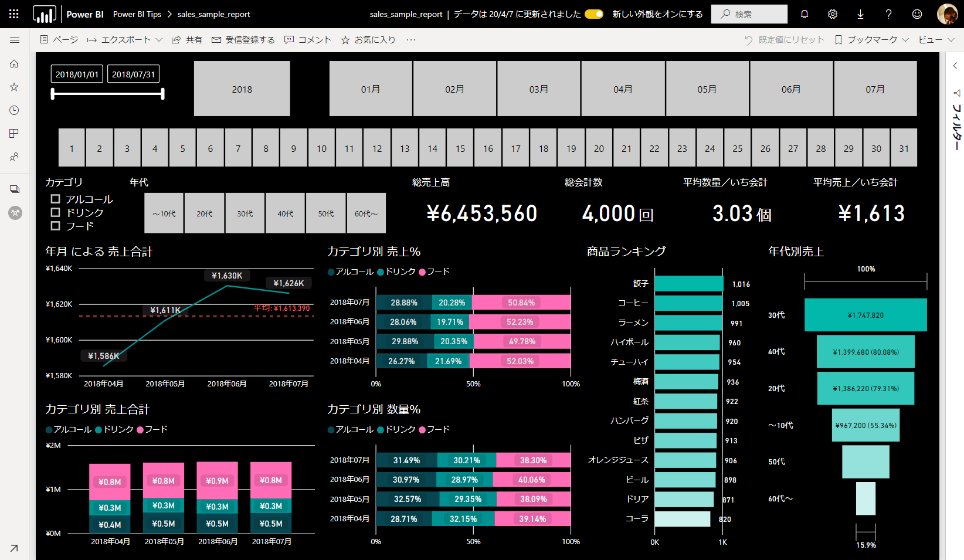Click the ¥6,453,560 total sales value

[x=481, y=213]
